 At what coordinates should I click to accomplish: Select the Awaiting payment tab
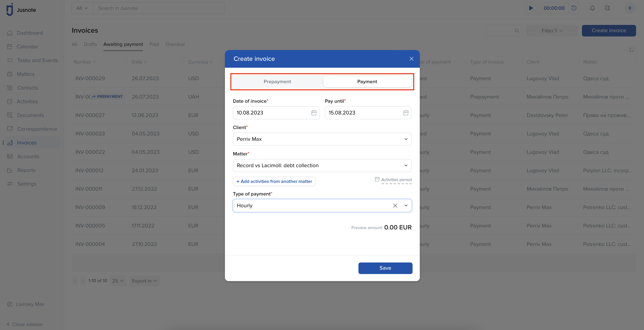[123, 44]
